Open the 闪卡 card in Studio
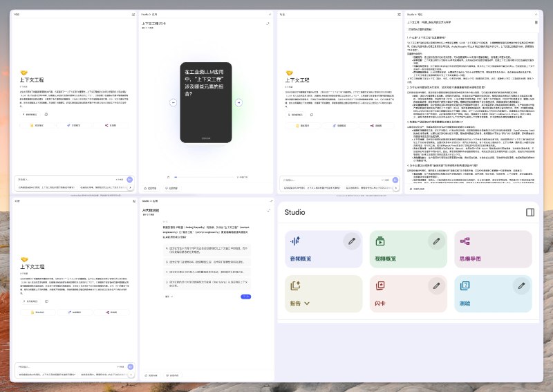Viewport: 553px width, 392px height. click(408, 294)
